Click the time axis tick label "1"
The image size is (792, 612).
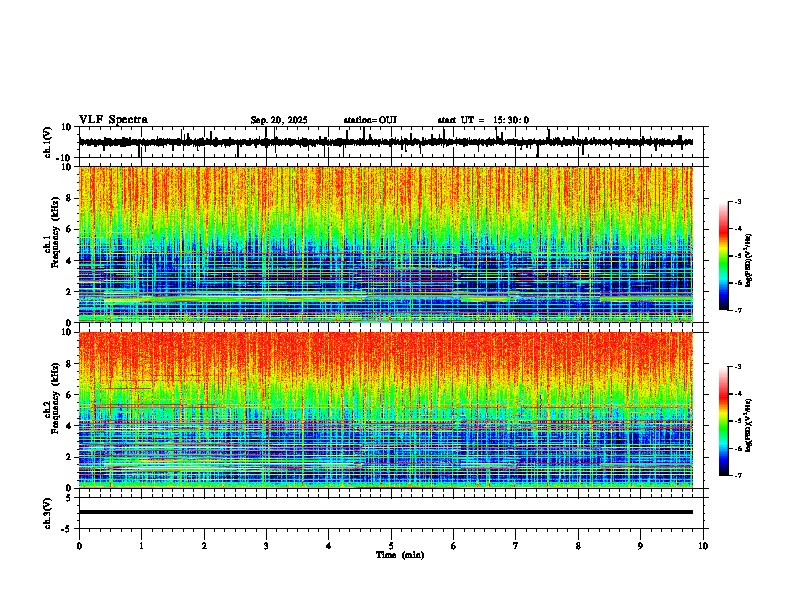click(141, 546)
